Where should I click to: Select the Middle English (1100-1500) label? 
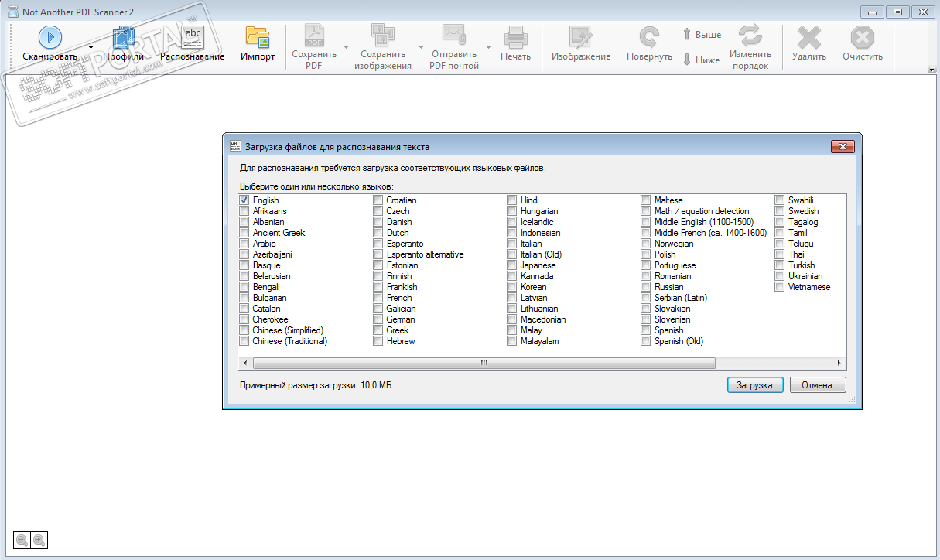click(x=703, y=222)
